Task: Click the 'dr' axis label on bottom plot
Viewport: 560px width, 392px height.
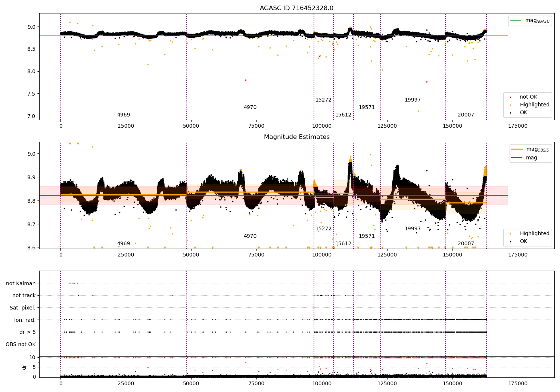Action: coord(24,367)
